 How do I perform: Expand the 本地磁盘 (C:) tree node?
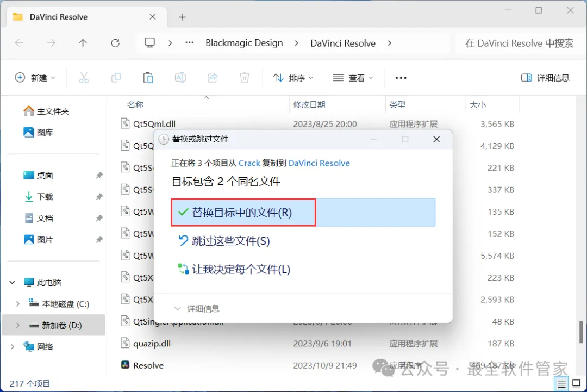(x=17, y=304)
